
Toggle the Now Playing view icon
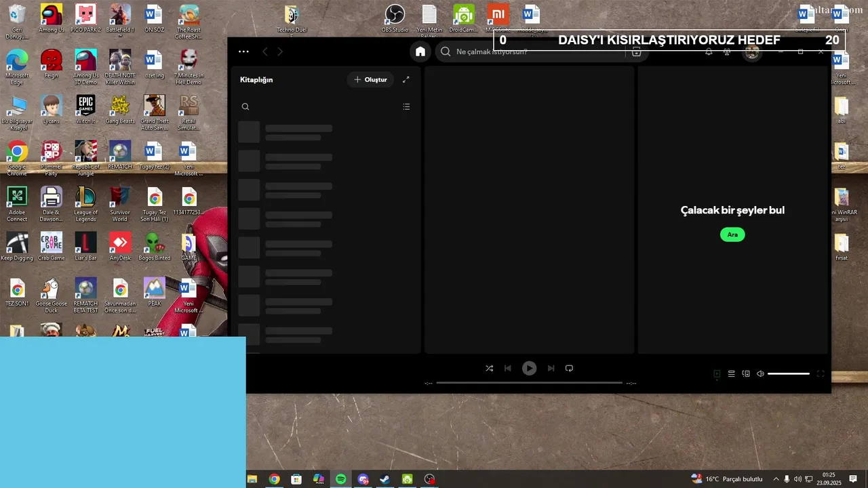[x=717, y=373]
